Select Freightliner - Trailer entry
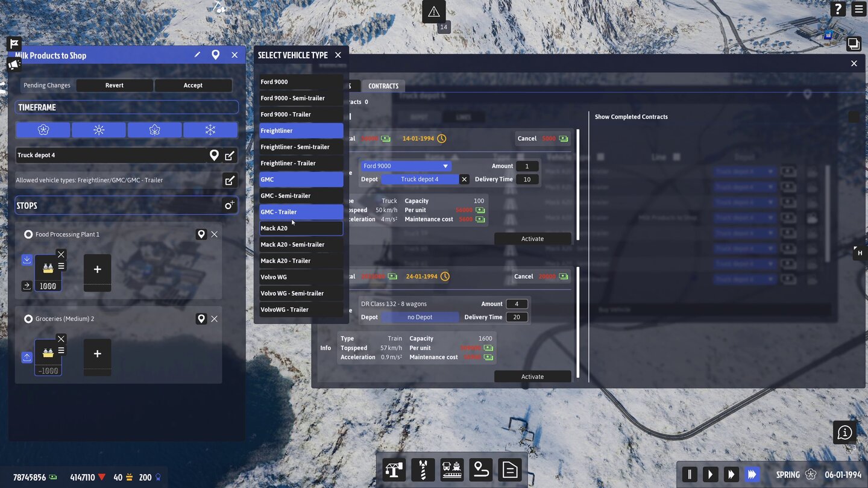 [x=301, y=163]
